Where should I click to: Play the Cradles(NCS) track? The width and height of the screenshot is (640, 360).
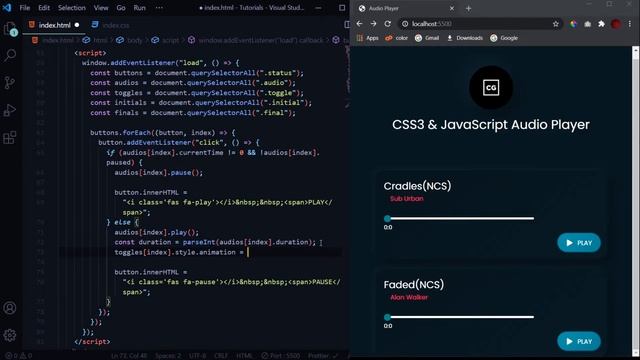579,243
